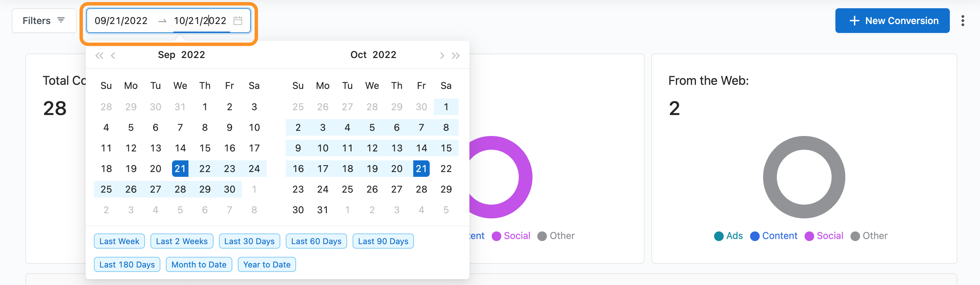Open the Sep month selector in header
980x285 pixels.
pos(166,55)
